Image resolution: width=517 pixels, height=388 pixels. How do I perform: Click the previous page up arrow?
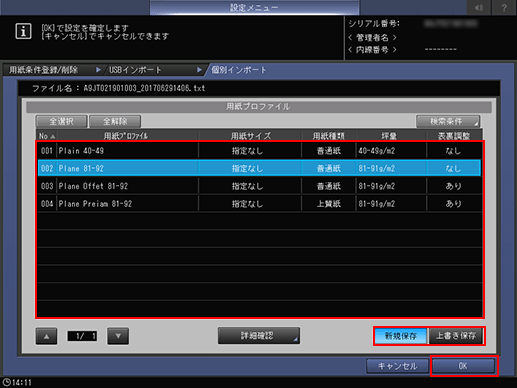(x=46, y=336)
